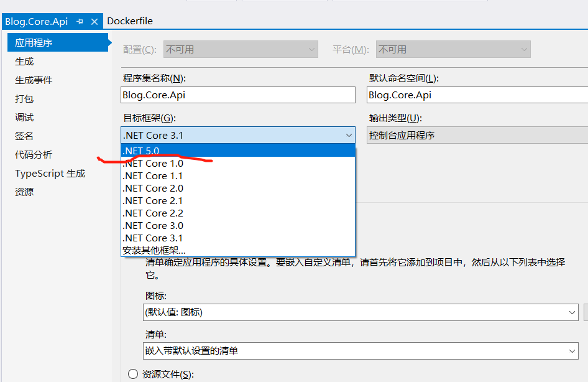Open the 图标 dropdown
Image resolution: width=588 pixels, height=382 pixels.
(361, 312)
